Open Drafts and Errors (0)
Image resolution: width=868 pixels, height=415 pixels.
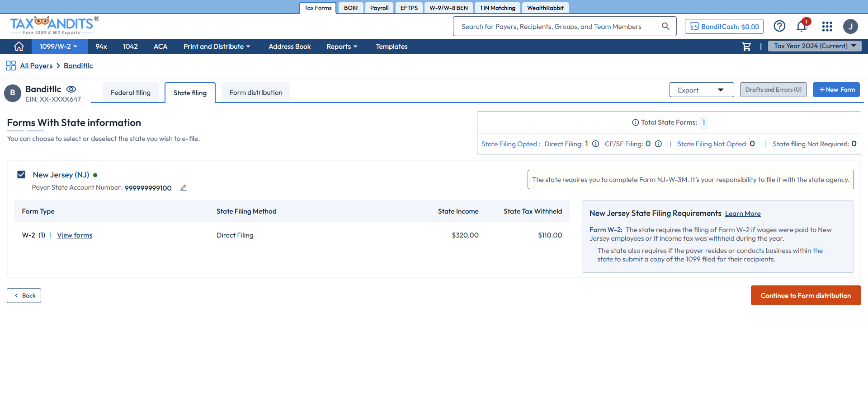(x=773, y=89)
